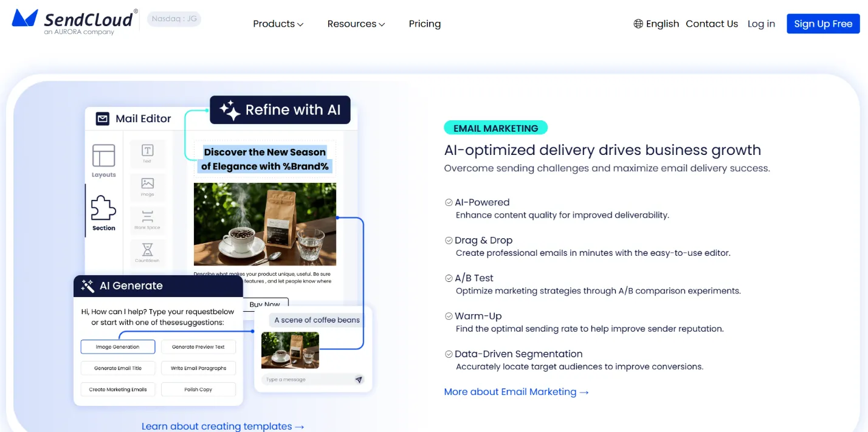The width and height of the screenshot is (868, 432).
Task: Click the Buy Now button in template
Action: [264, 304]
